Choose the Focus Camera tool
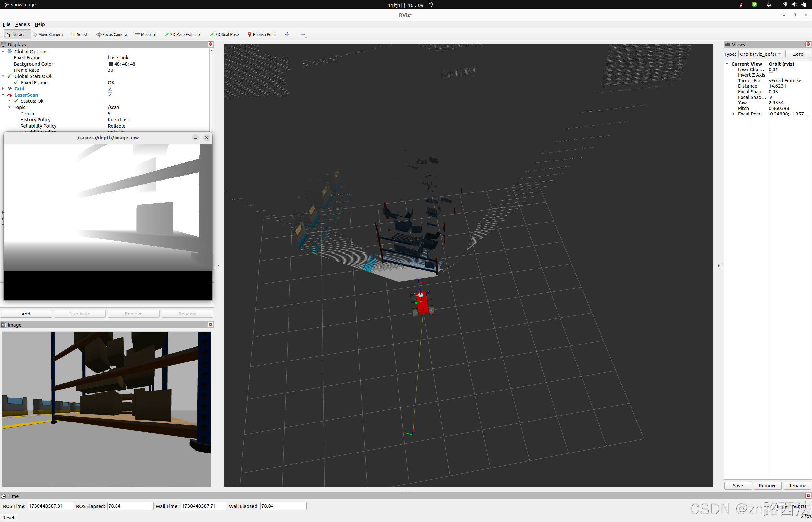This screenshot has height=522, width=812. 112,34
